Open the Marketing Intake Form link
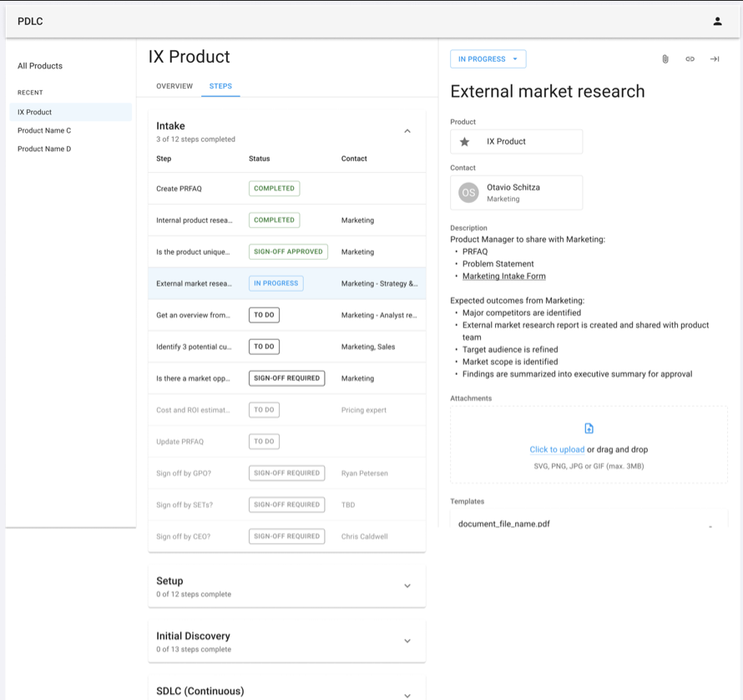Screen dimensions: 743x700 click(x=503, y=276)
